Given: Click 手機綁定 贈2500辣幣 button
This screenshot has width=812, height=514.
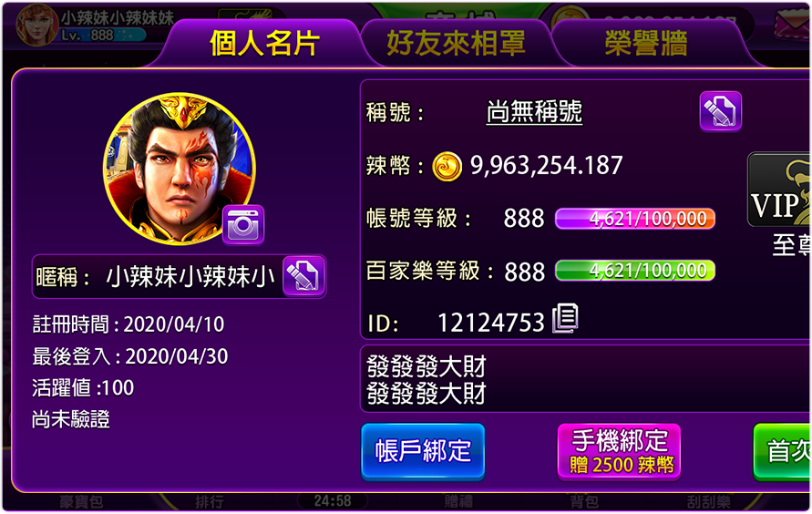Looking at the screenshot, I should coord(619,451).
